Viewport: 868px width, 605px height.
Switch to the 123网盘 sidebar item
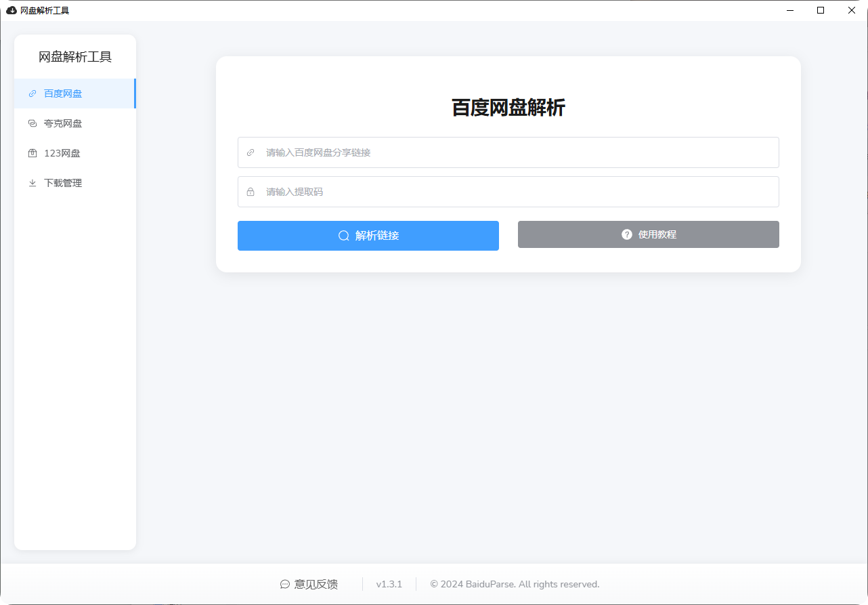pos(74,153)
